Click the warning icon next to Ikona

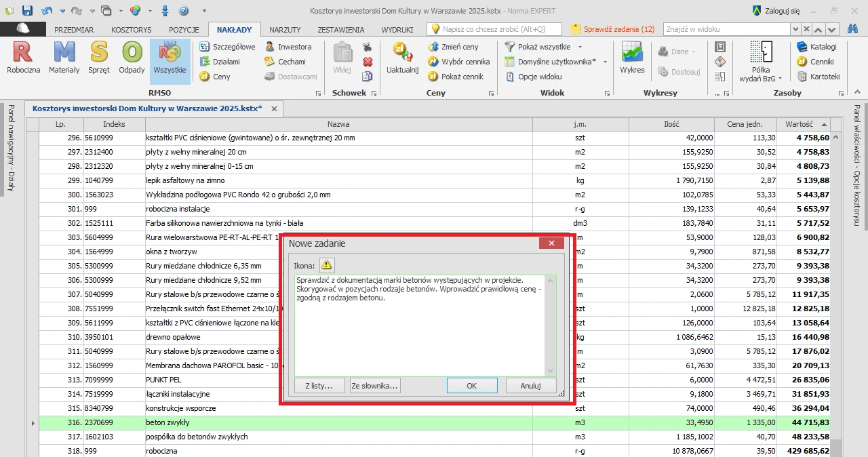[x=327, y=265]
